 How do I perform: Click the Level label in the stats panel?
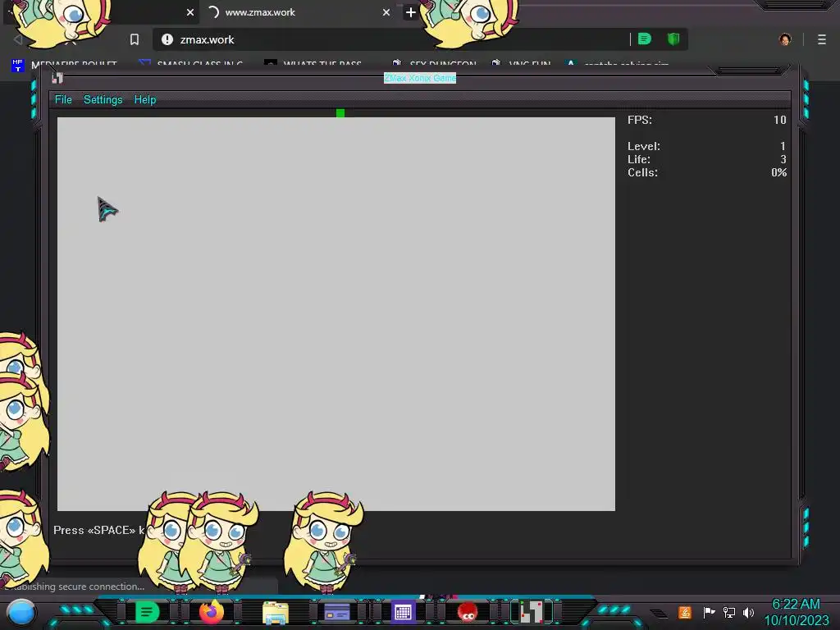(644, 146)
